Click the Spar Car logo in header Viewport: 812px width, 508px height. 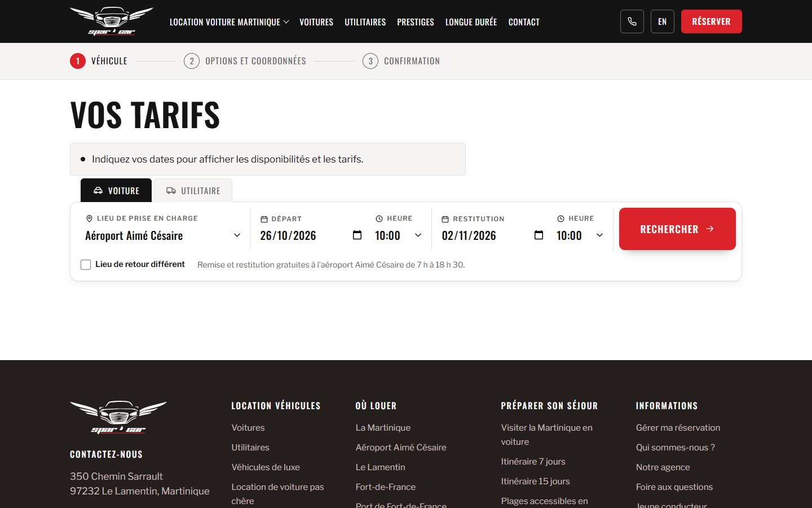click(112, 21)
